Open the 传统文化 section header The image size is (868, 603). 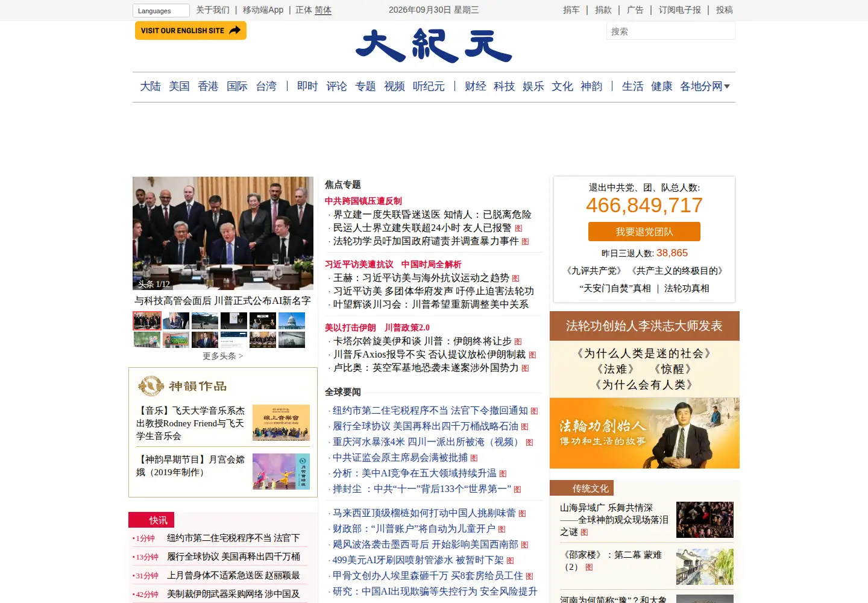(x=591, y=488)
